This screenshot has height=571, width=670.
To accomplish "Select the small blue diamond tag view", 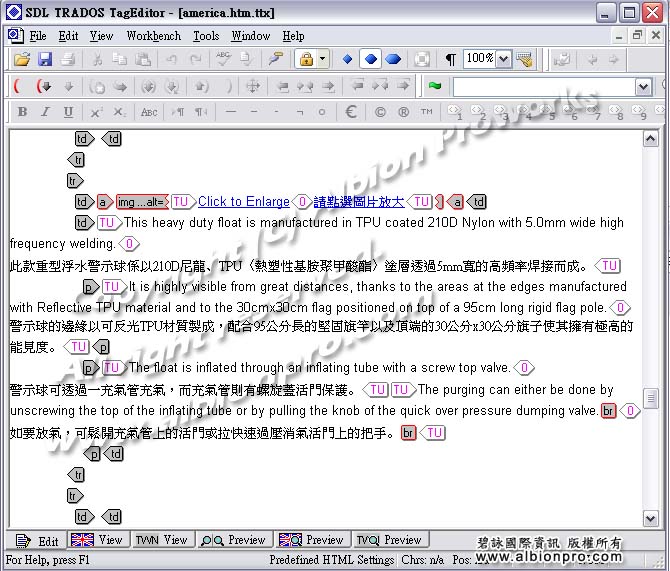I will pos(347,59).
